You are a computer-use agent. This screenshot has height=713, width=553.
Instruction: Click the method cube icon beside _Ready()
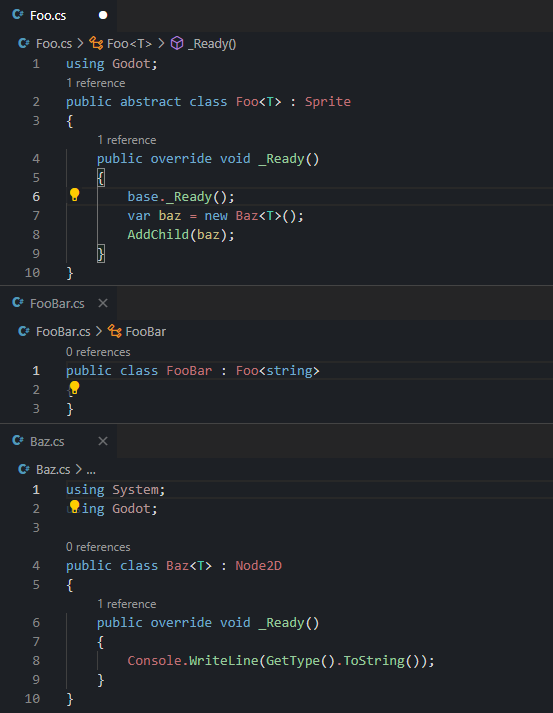pos(177,44)
